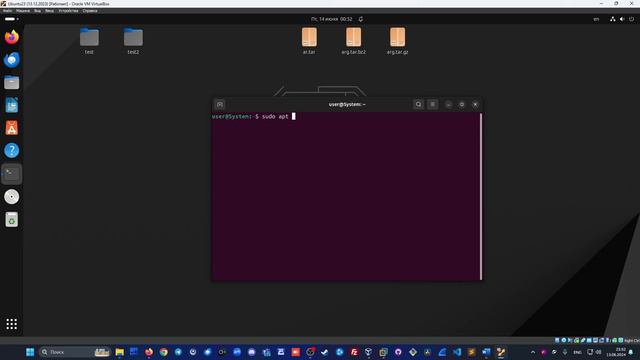Open the optical disc icon in dock

tap(11, 197)
